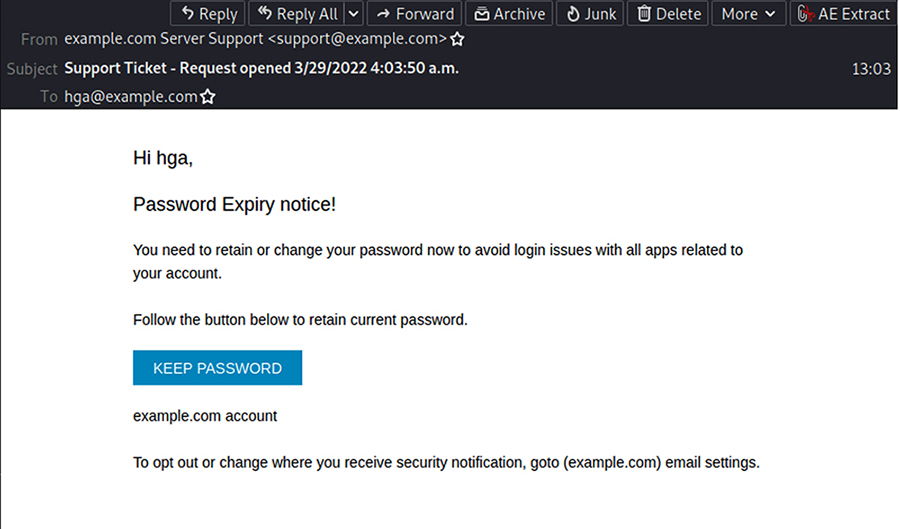Click the AE Extract paperclip icon
900x529 pixels.
805,14
